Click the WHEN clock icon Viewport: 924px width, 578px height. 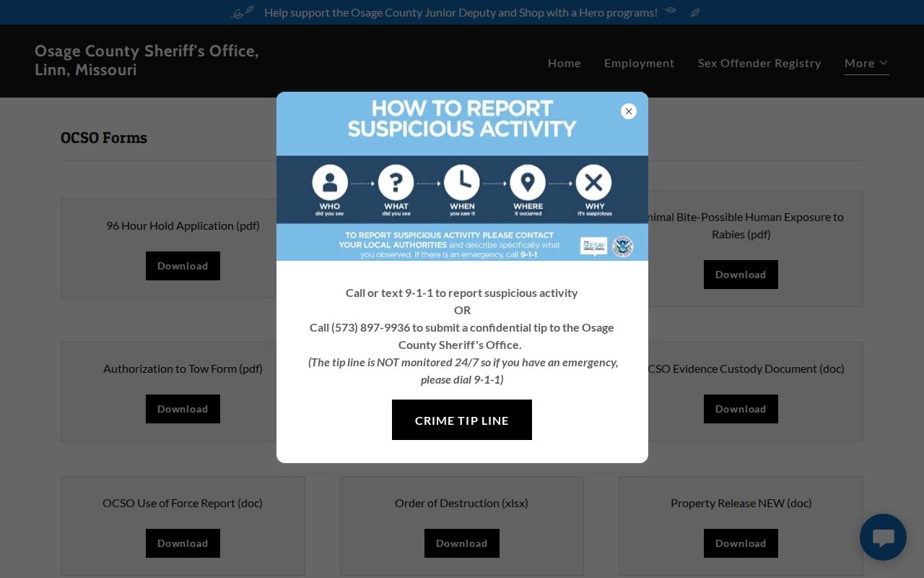tap(462, 182)
